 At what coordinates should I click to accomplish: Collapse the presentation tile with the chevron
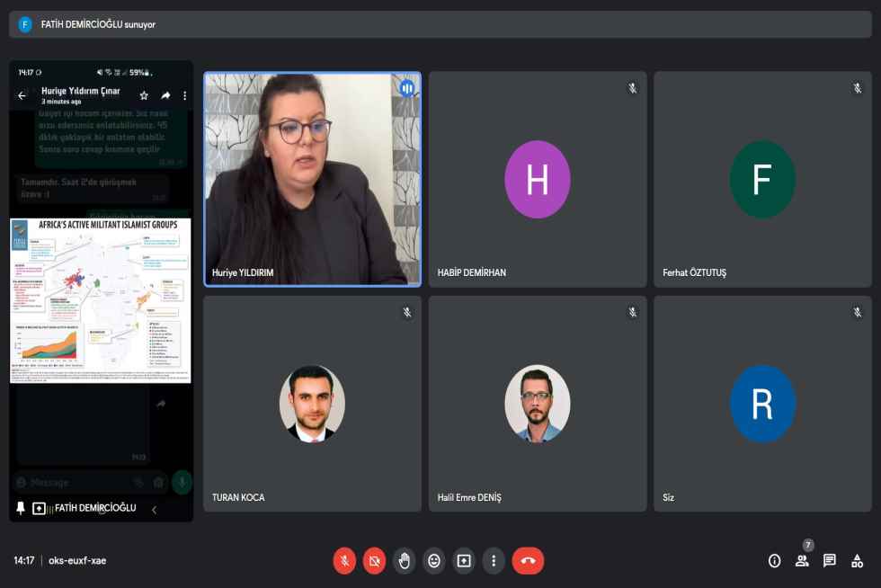pyautogui.click(x=154, y=510)
